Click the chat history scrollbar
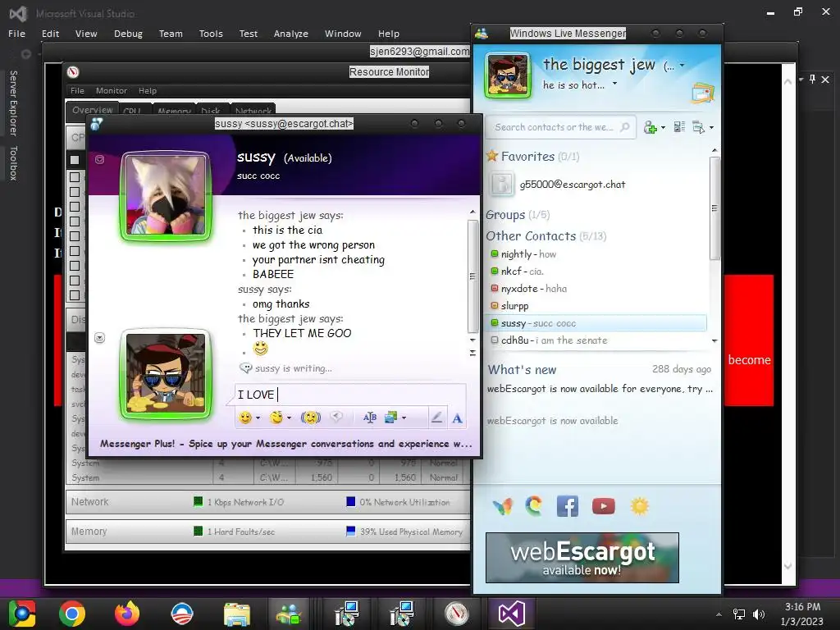 tap(472, 276)
